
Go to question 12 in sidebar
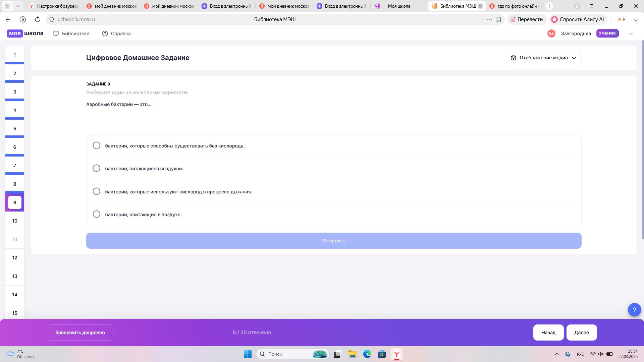15,258
